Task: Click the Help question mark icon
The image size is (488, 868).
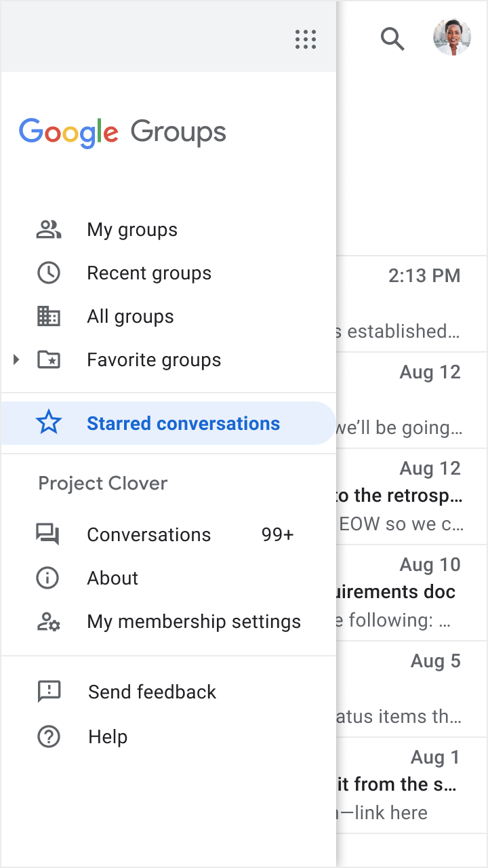Action: pyautogui.click(x=49, y=737)
